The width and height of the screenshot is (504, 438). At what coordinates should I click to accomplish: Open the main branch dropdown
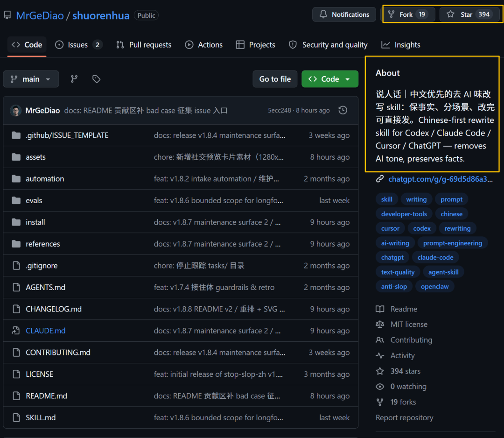point(31,79)
